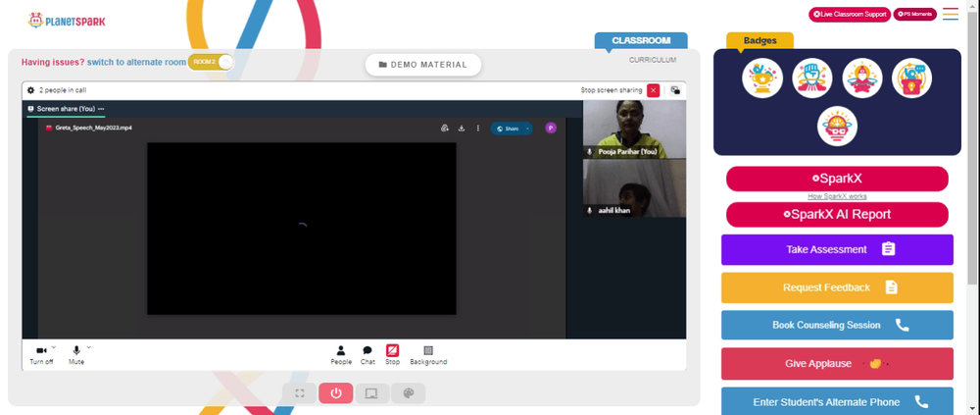980x415 pixels.
Task: Select the CLASSROOM tab
Action: 641,40
